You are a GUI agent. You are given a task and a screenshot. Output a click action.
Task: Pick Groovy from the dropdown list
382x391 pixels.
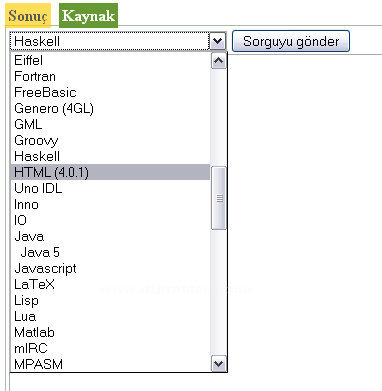coord(110,140)
